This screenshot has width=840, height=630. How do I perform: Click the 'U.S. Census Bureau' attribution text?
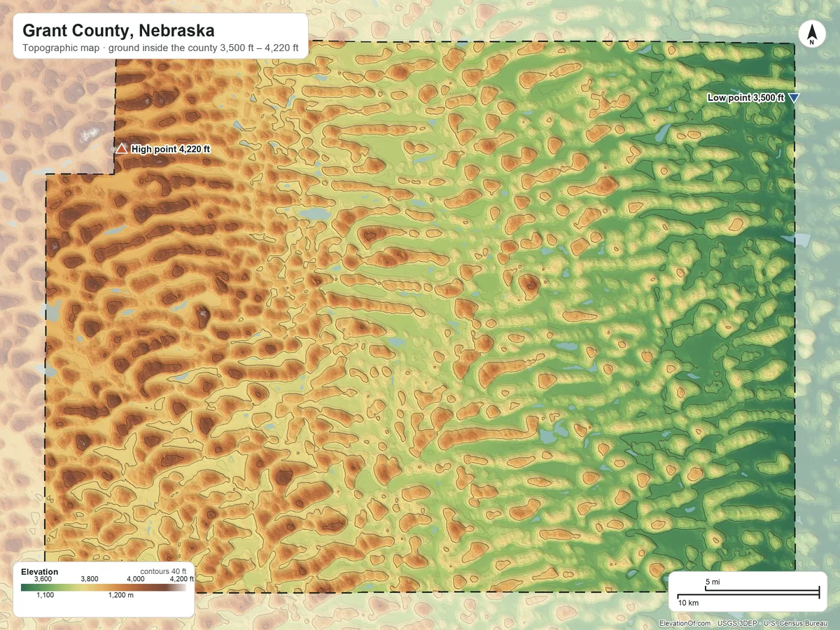tap(795, 624)
